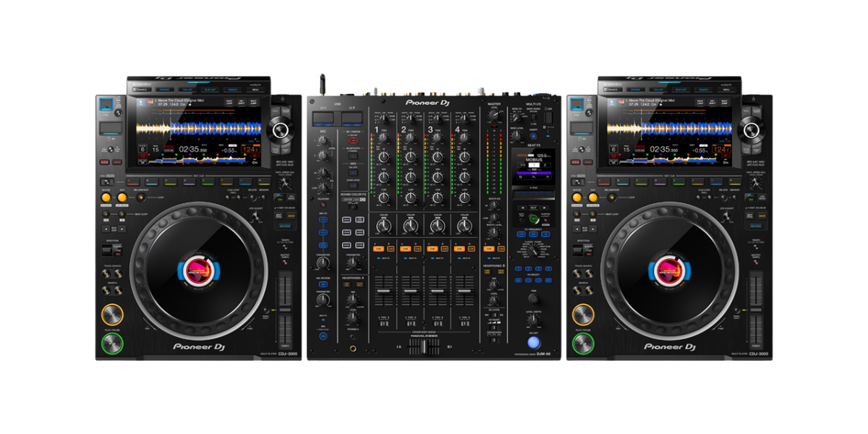Adjust channel 2 TRIM knob on mixer
This screenshot has height=434, width=868.
pos(410,136)
